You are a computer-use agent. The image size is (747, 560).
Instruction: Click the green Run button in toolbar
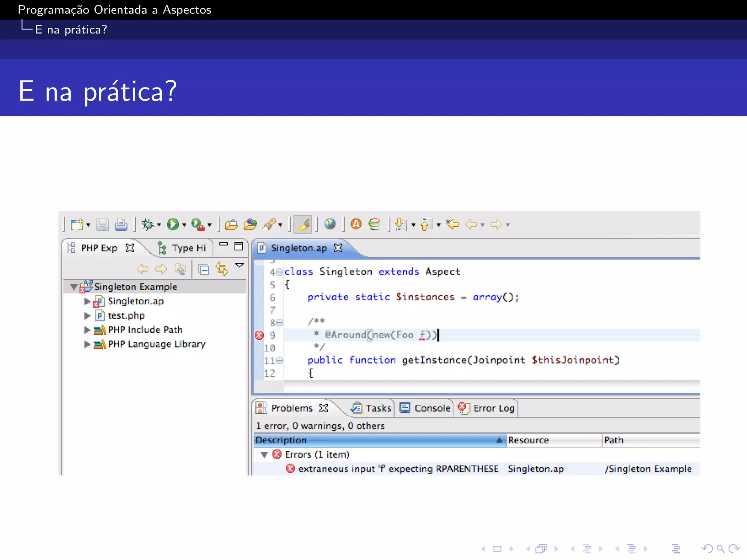click(173, 224)
